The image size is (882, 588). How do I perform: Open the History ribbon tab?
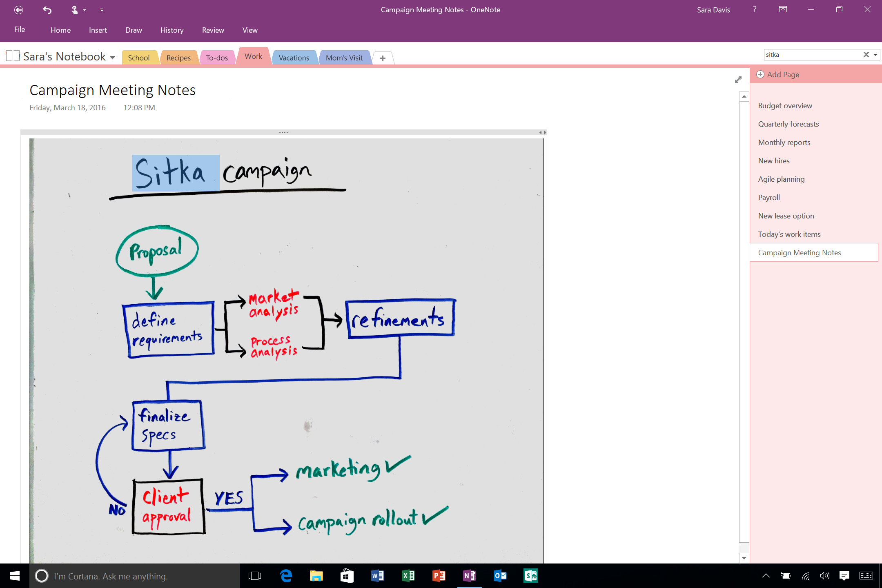point(172,30)
